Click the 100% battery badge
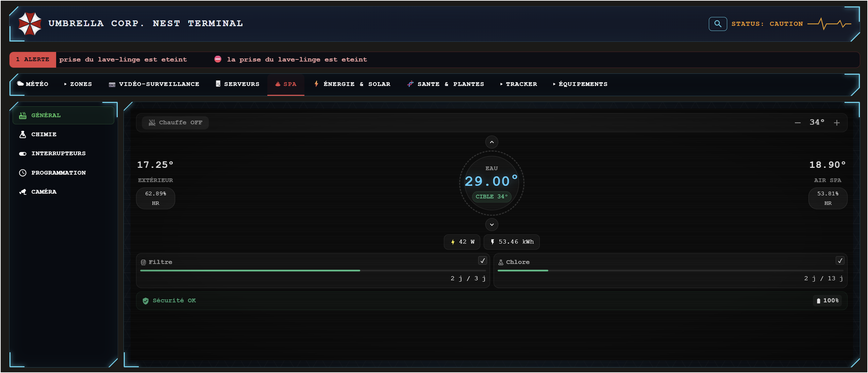 pos(827,301)
